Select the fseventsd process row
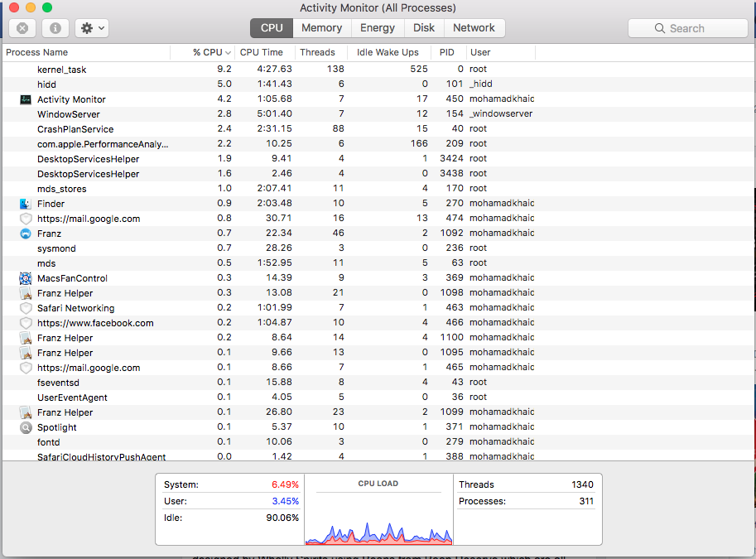 [x=378, y=383]
